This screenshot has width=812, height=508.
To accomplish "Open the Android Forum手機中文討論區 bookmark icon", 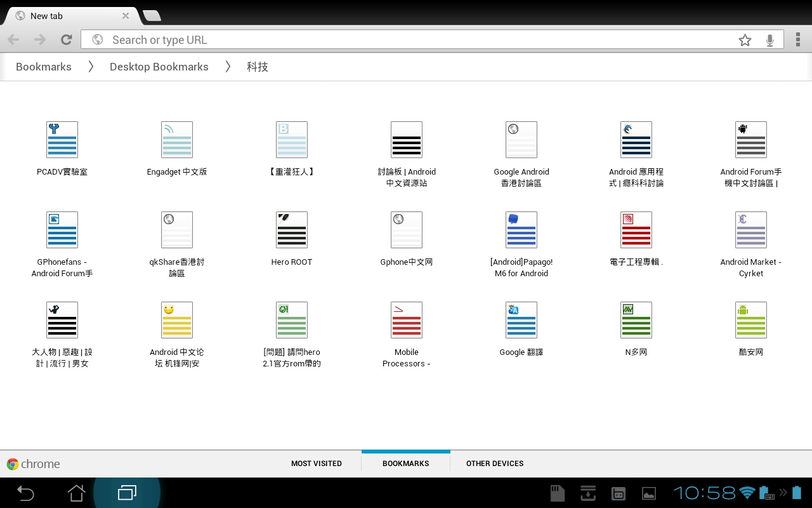I will (x=751, y=140).
